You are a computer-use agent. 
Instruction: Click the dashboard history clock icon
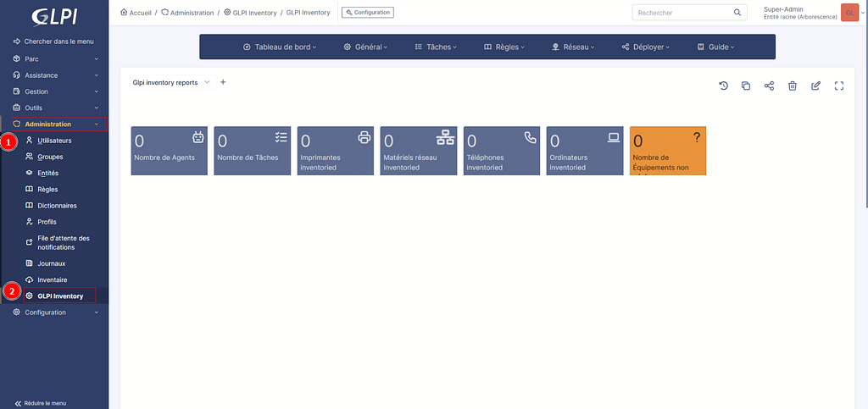723,86
